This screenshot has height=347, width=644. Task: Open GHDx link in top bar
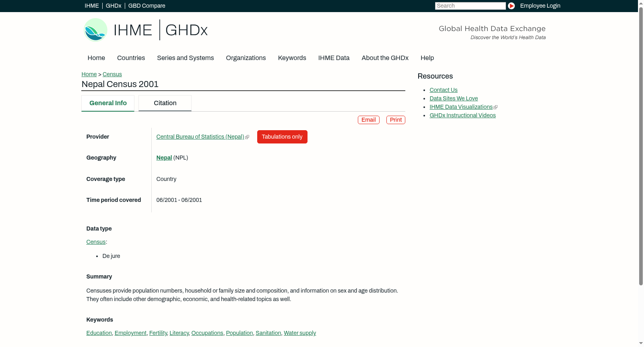click(x=114, y=6)
